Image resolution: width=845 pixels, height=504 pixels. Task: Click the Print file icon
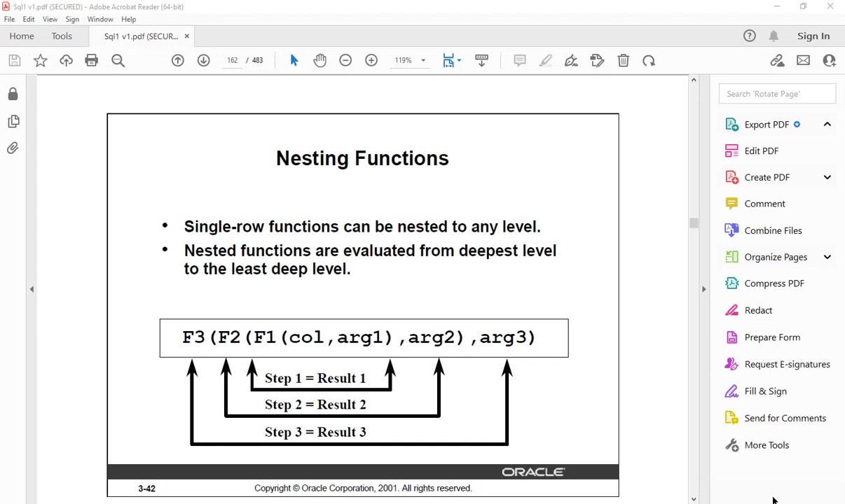[x=92, y=61]
